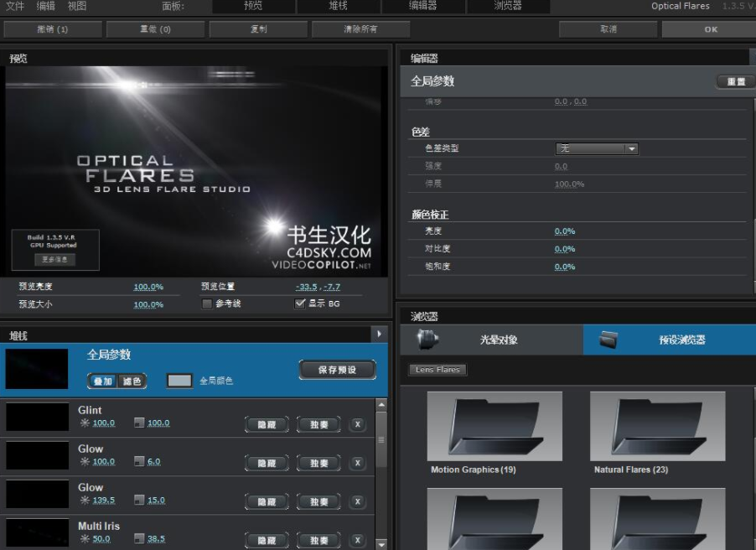Click the Glint brightness 100.0 value
The image size is (756, 550).
pyautogui.click(x=104, y=423)
